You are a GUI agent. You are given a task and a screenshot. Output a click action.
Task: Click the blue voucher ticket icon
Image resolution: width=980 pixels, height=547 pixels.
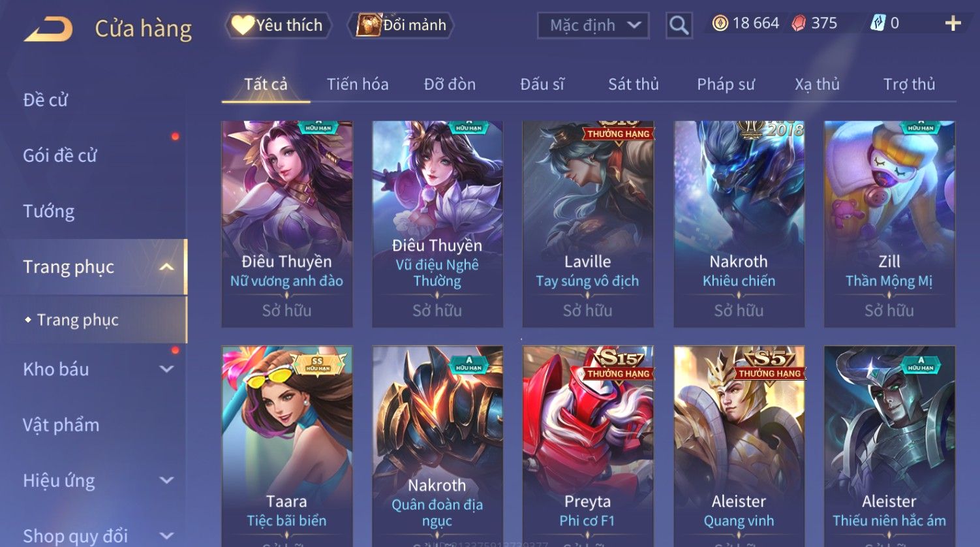click(878, 23)
